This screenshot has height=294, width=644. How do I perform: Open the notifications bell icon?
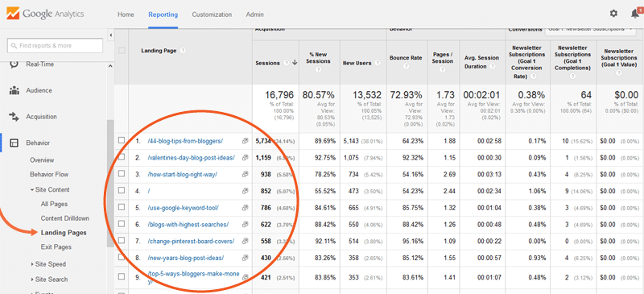point(635,14)
